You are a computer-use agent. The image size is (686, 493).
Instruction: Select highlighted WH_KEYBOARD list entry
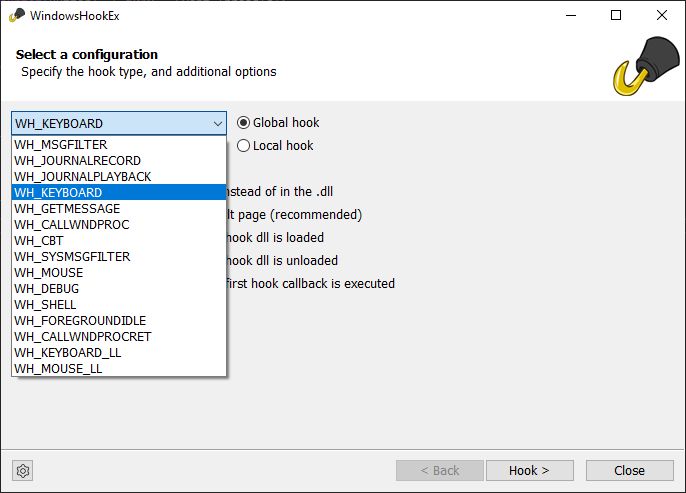(119, 192)
